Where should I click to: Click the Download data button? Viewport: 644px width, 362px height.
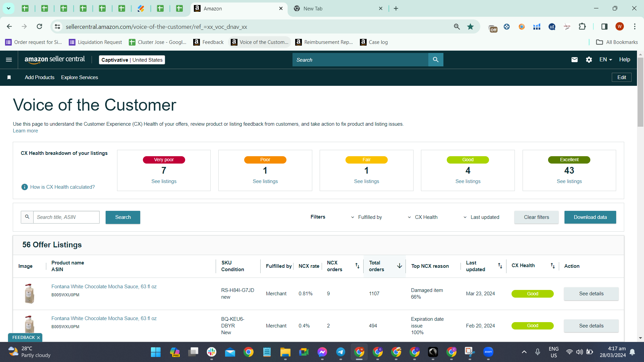(590, 217)
